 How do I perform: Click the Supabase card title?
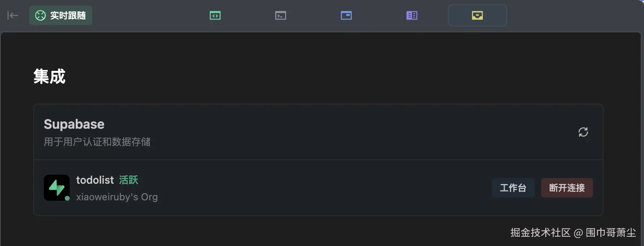[x=74, y=124]
